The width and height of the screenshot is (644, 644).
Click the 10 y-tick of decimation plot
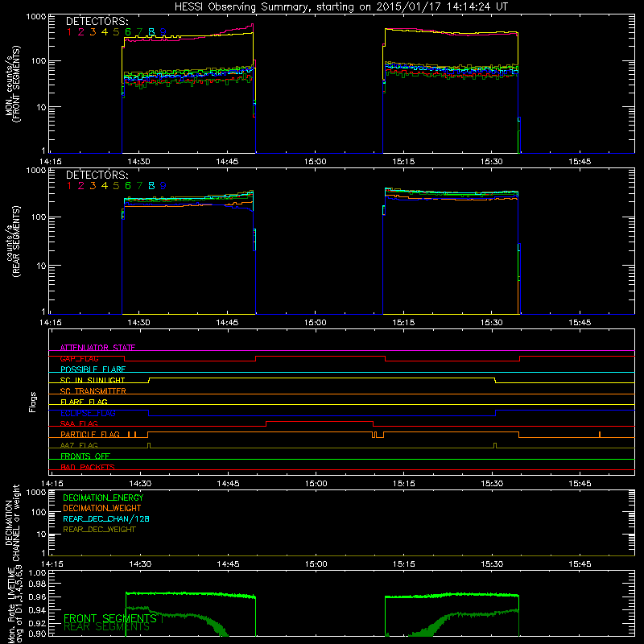[x=42, y=535]
